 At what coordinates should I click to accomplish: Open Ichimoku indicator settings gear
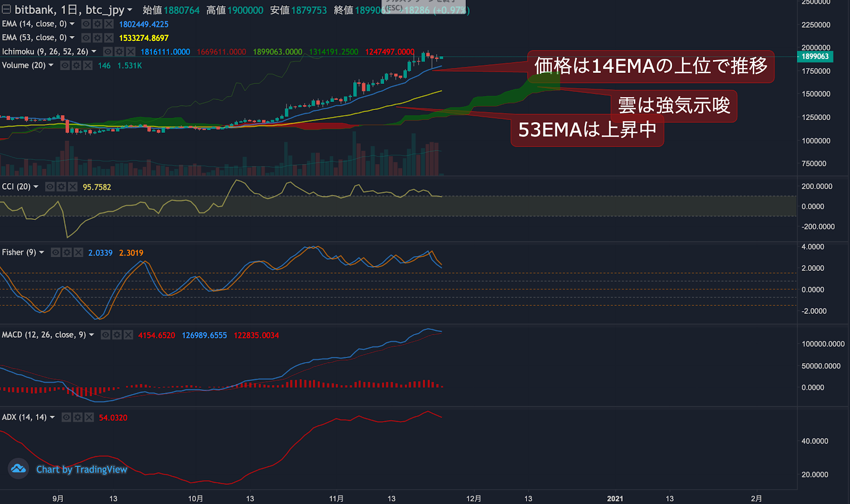click(119, 52)
